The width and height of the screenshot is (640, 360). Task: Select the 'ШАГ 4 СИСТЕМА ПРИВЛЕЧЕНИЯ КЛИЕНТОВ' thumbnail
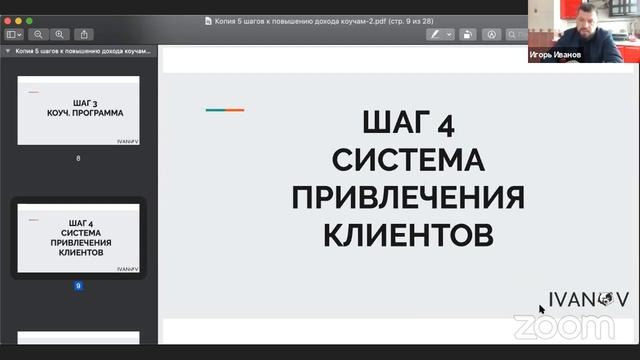pos(78,238)
